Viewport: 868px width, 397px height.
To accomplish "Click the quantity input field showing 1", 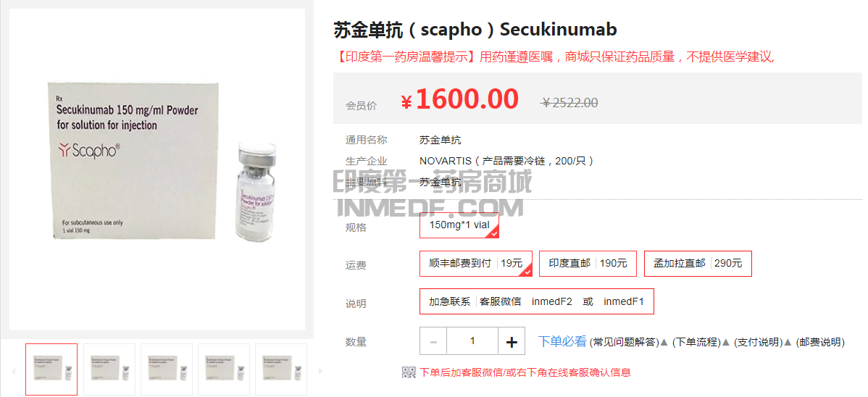I will coord(472,341).
